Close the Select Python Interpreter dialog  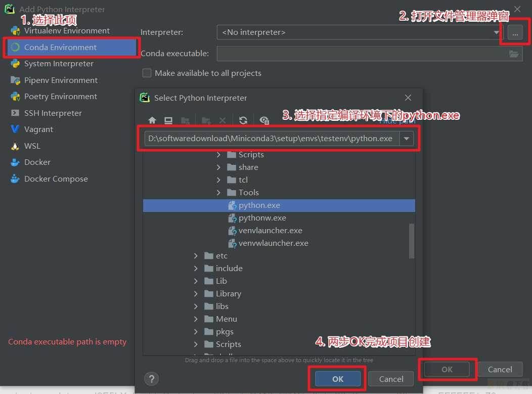tap(408, 98)
